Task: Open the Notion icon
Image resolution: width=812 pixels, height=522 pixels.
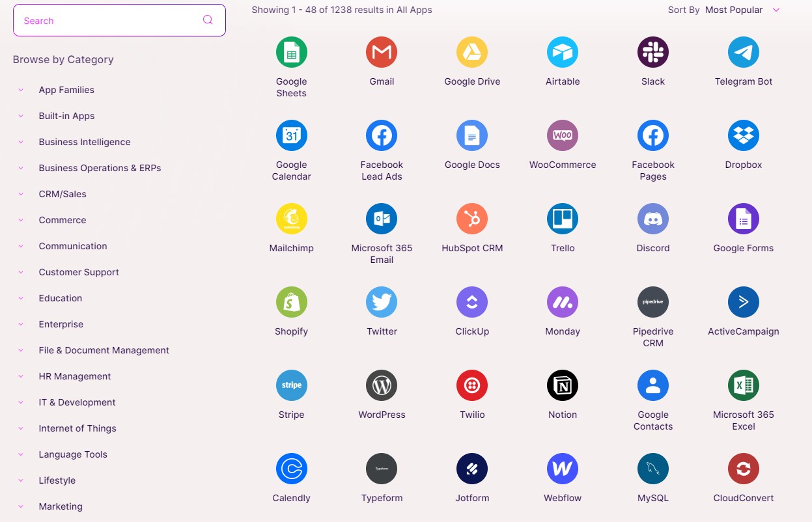Action: pos(563,385)
